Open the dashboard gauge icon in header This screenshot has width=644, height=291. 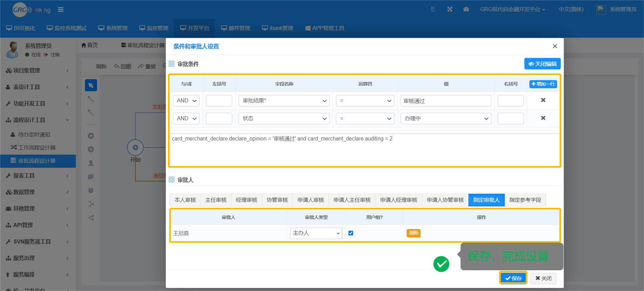point(466,9)
